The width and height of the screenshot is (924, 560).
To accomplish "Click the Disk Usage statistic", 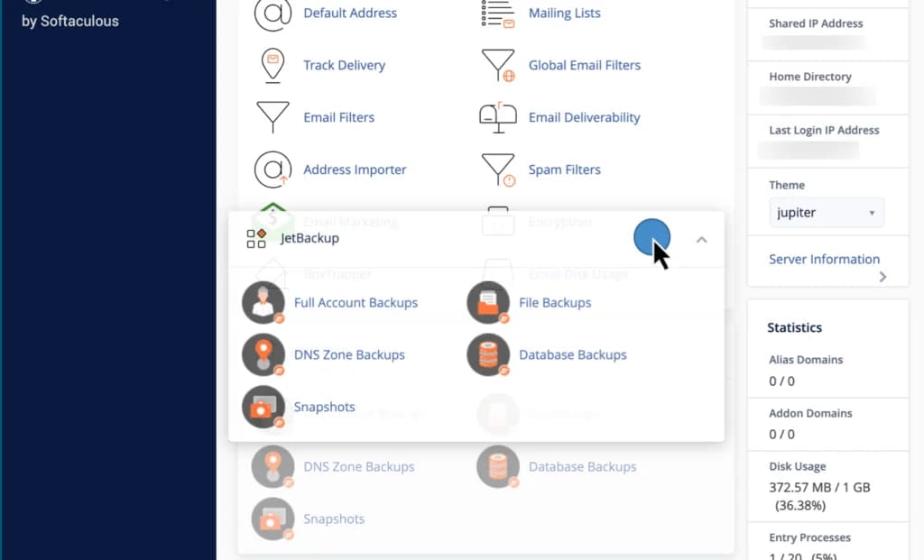I will coord(799,466).
